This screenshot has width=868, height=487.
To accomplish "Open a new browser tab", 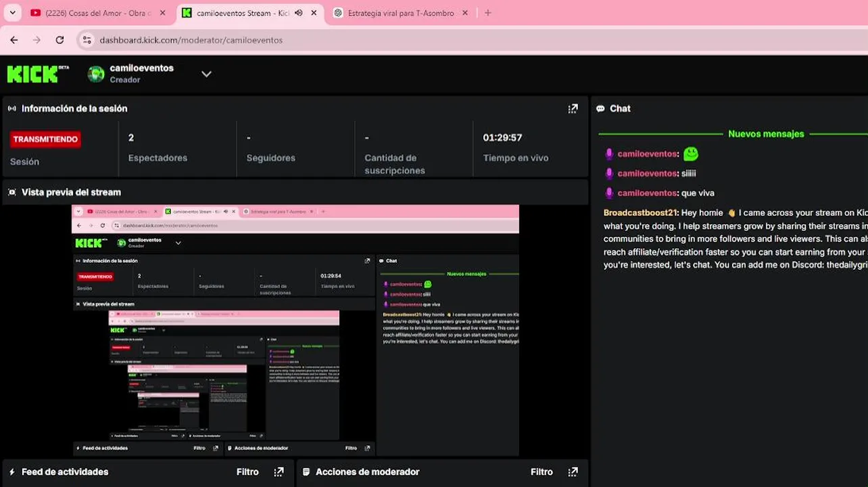I will tap(488, 13).
